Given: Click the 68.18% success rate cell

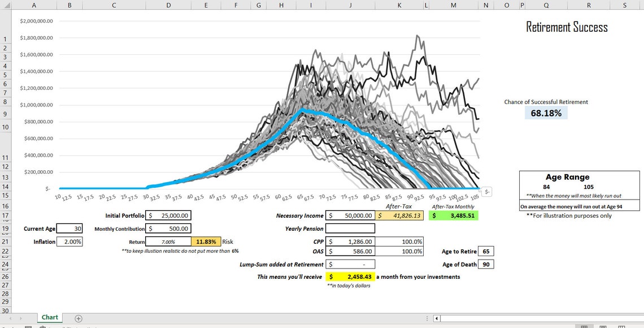Looking at the screenshot, I should tap(545, 112).
